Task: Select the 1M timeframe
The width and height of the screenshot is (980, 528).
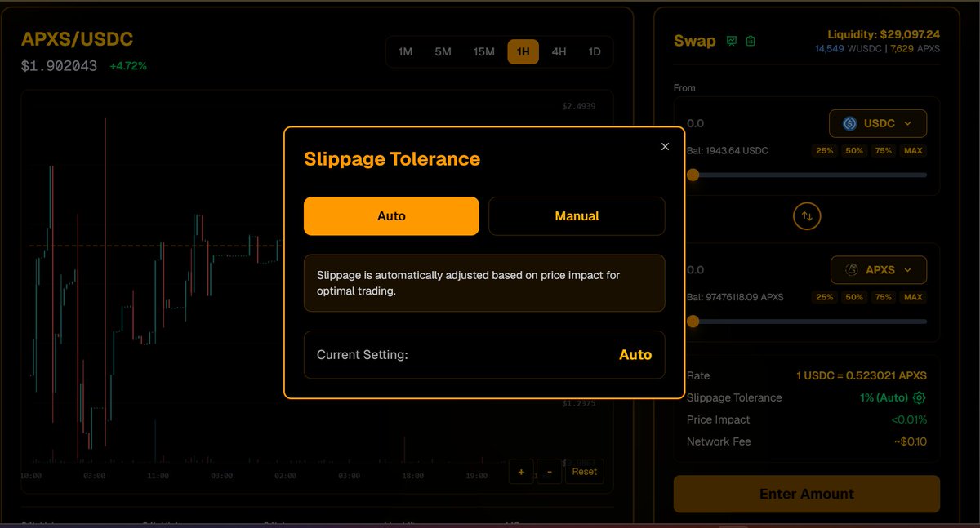Action: coord(405,51)
